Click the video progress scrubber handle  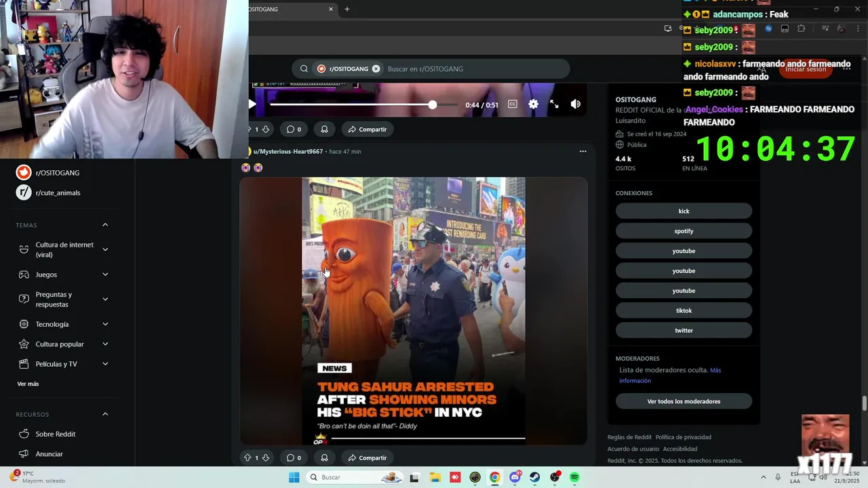tap(432, 104)
